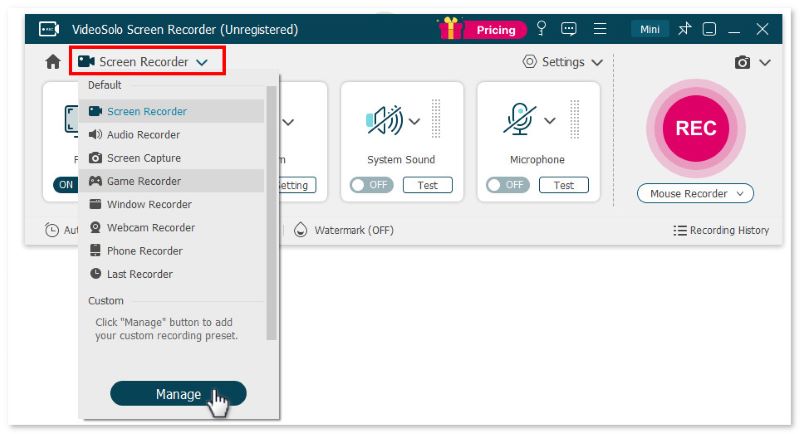Select Game Recorder in the list
The width and height of the screenshot is (800, 434).
coord(171,181)
